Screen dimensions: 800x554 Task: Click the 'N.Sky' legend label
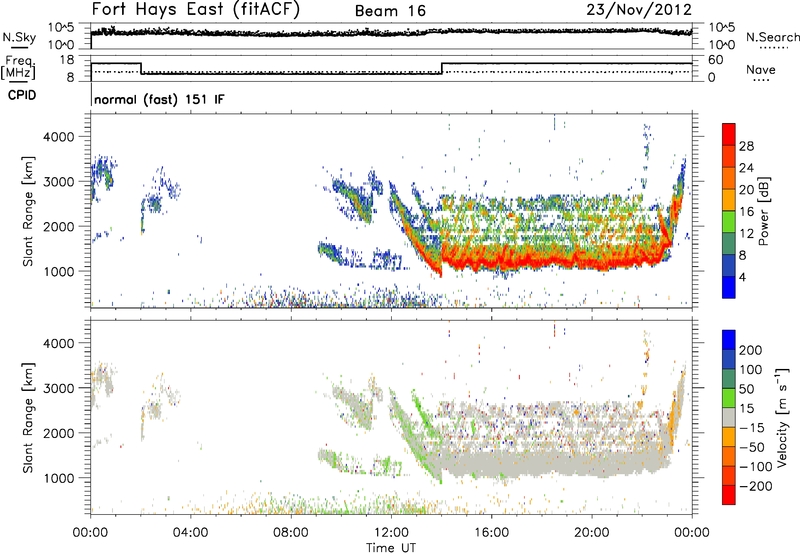point(19,37)
